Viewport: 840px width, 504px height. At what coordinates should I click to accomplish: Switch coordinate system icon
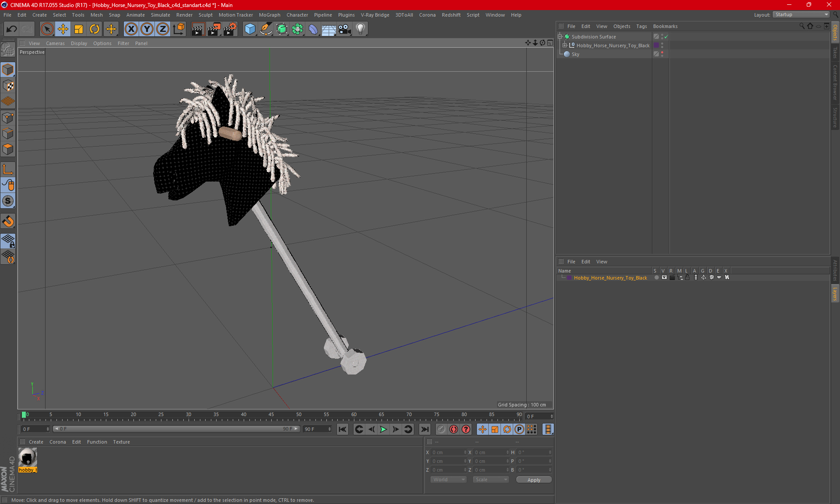tap(179, 29)
